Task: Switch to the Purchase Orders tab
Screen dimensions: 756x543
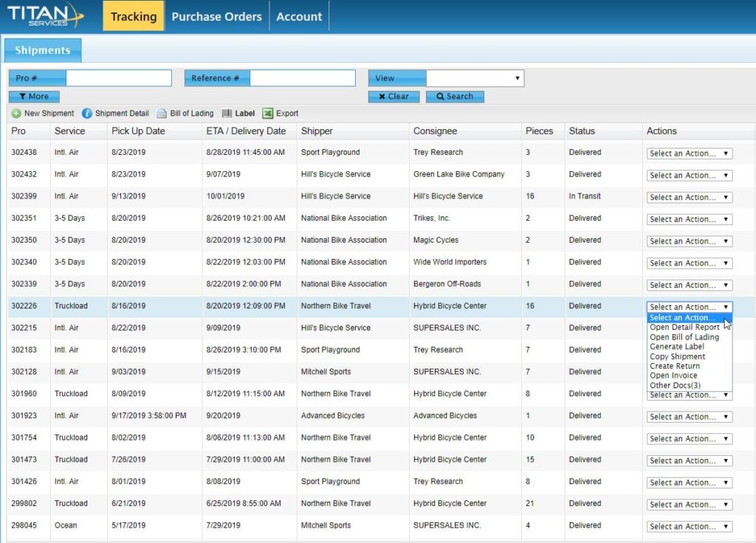Action: pyautogui.click(x=216, y=16)
